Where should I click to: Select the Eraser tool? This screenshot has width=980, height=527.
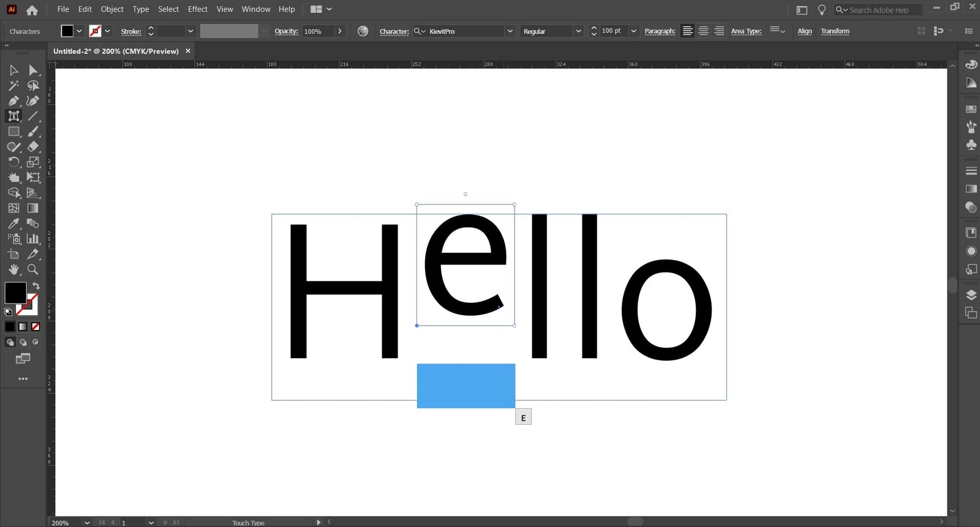click(x=33, y=147)
